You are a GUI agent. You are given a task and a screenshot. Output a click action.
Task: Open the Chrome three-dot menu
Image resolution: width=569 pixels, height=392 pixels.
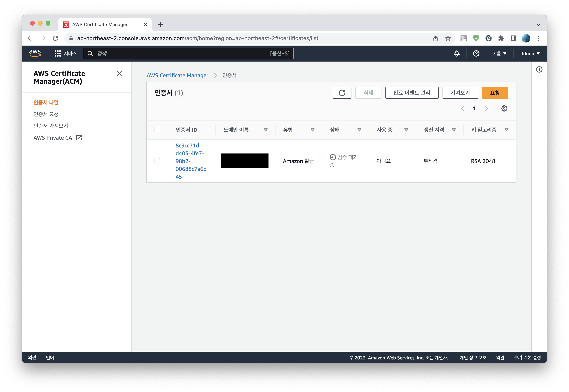pos(539,38)
